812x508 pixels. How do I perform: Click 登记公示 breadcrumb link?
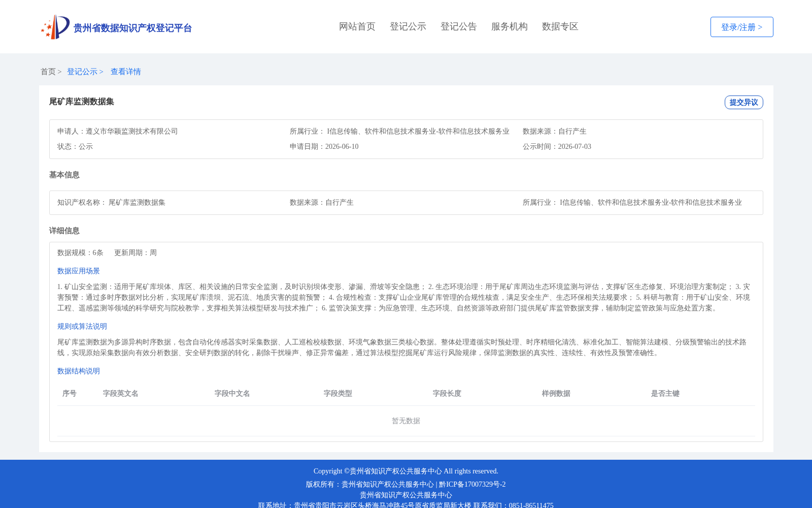(82, 72)
